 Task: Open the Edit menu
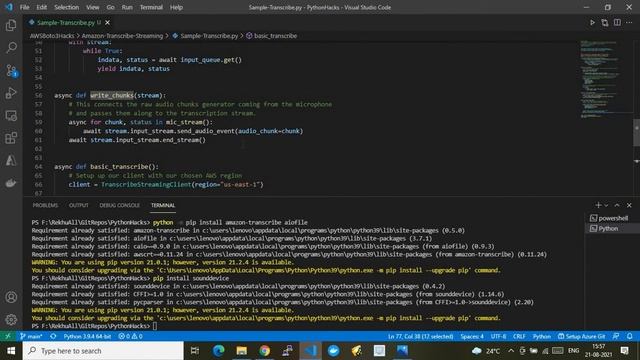(42, 7)
